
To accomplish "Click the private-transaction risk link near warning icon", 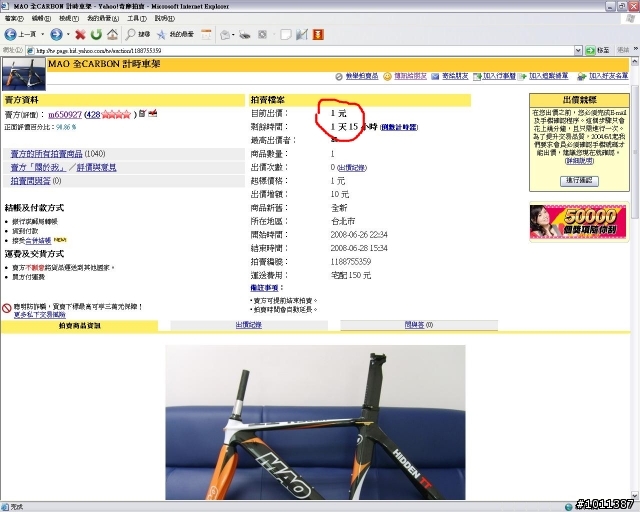I will point(40,315).
